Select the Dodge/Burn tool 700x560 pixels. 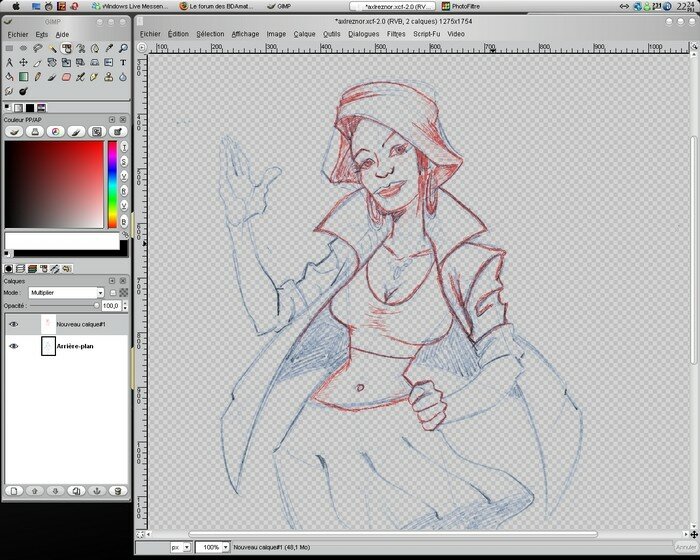pos(23,91)
